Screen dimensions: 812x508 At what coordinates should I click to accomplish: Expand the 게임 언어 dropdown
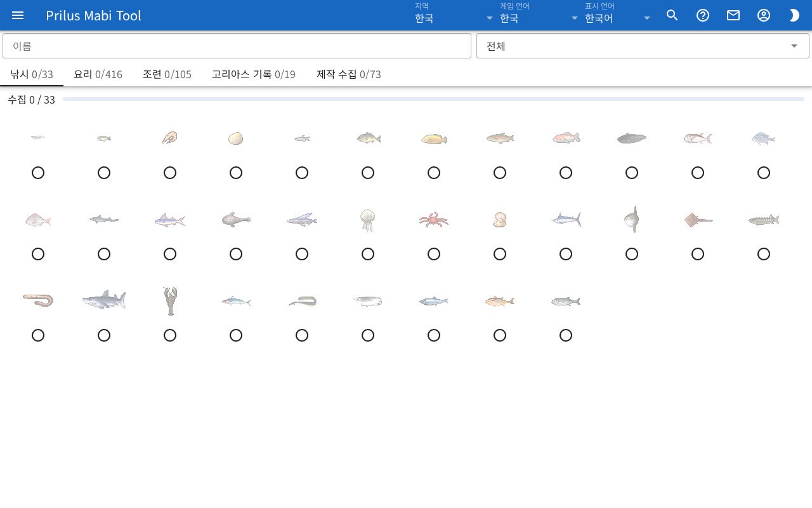(539, 15)
